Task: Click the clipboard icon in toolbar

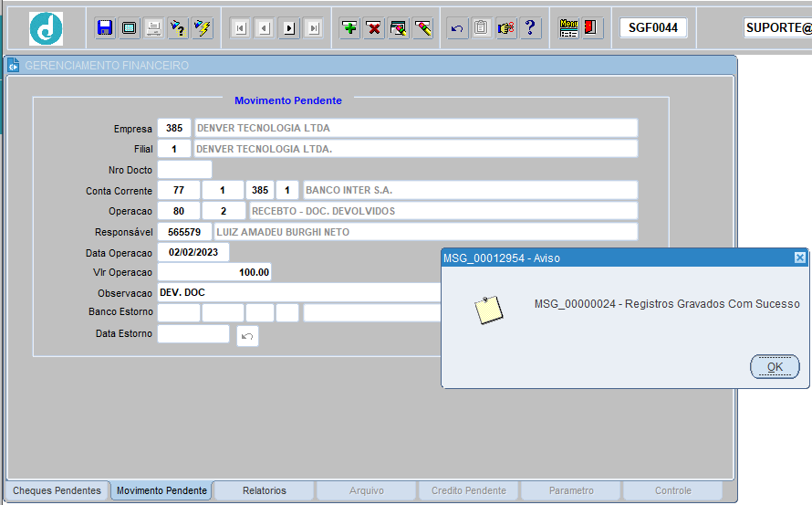Action: 481,28
